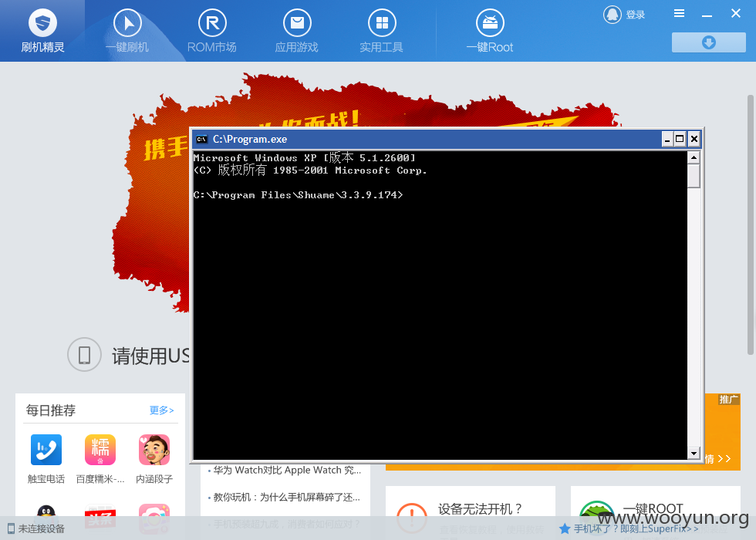Select the 一键Root tab
The height and width of the screenshot is (540, 756).
point(490,31)
